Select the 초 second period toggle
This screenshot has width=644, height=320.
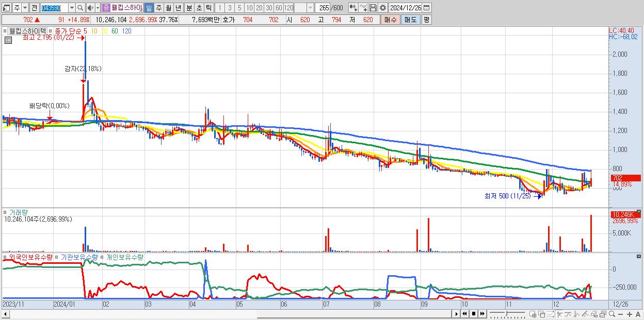[199, 8]
